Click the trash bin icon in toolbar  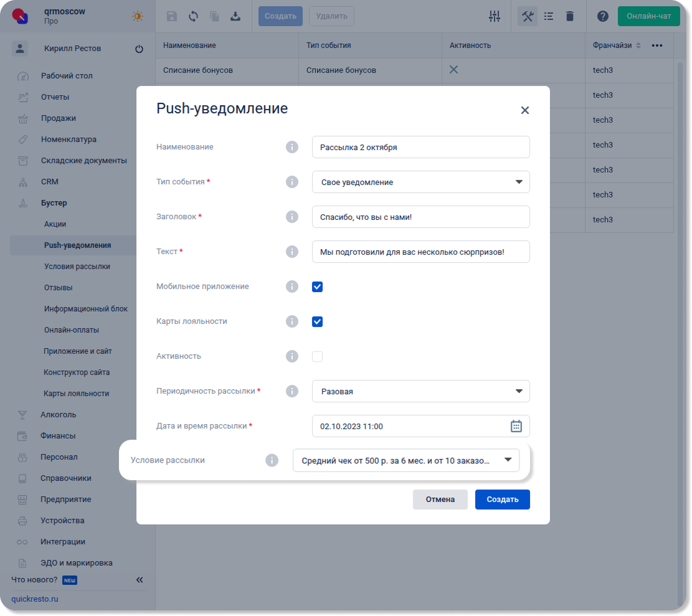click(569, 16)
